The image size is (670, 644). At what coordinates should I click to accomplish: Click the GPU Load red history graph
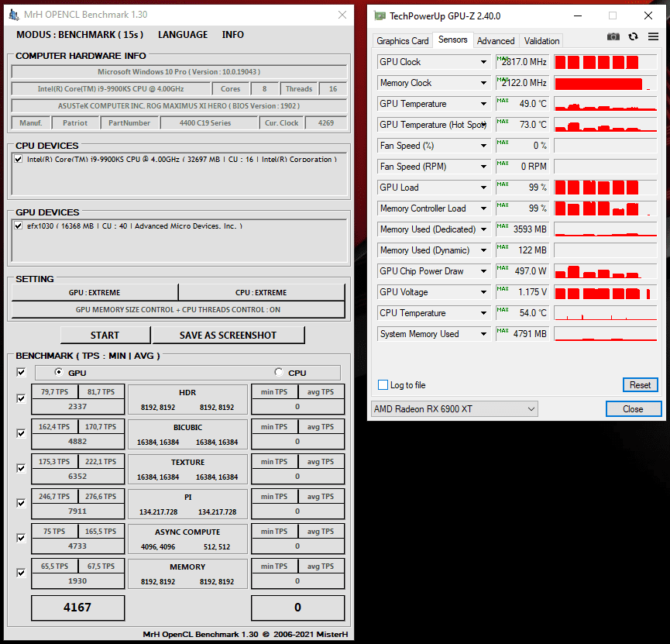(606, 188)
